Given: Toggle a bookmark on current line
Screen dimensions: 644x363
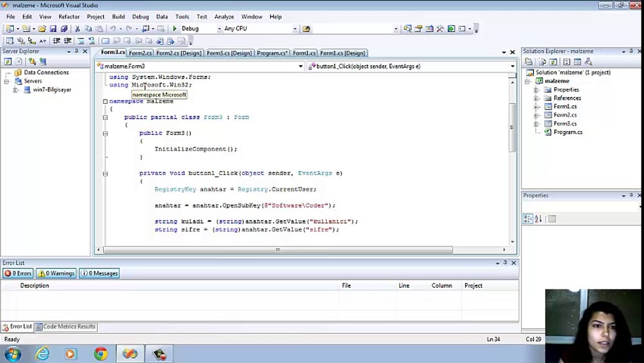Looking at the screenshot, I should click(105, 41).
